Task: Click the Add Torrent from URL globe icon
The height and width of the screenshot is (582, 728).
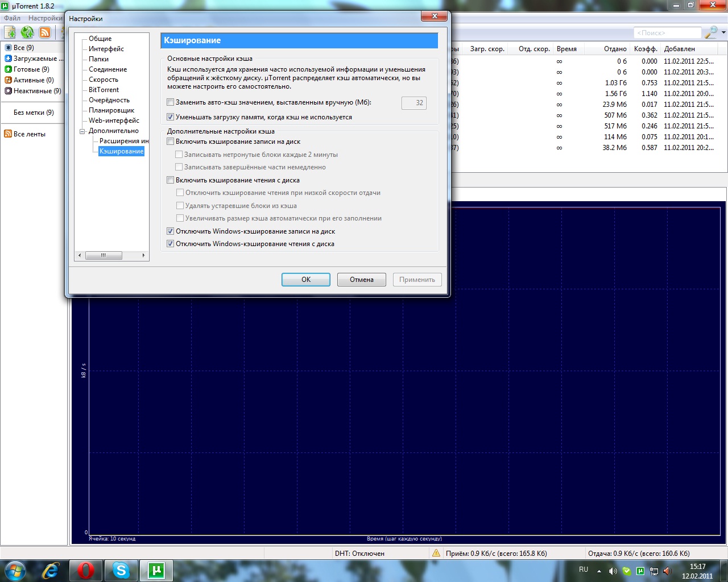Action: [x=27, y=32]
